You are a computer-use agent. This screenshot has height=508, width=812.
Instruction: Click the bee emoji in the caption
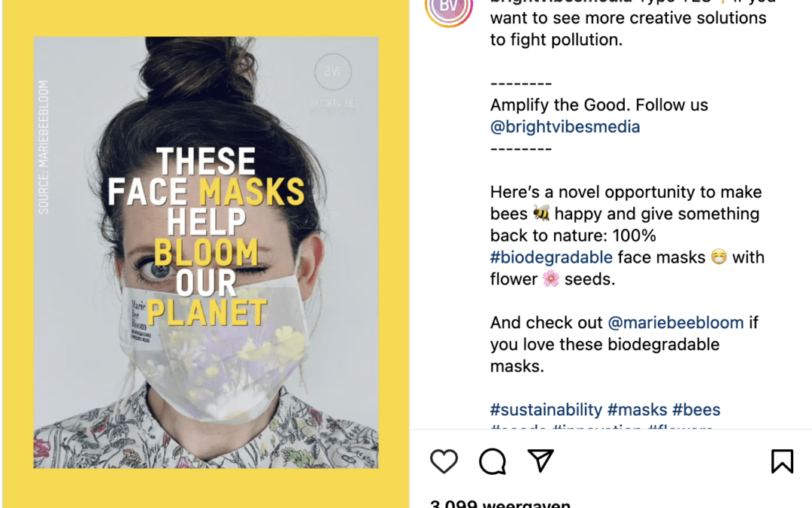pyautogui.click(x=541, y=214)
